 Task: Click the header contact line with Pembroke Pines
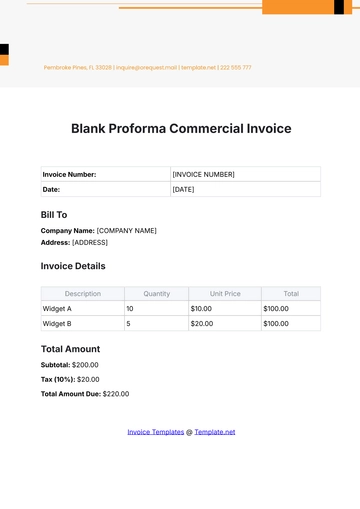pos(147,67)
